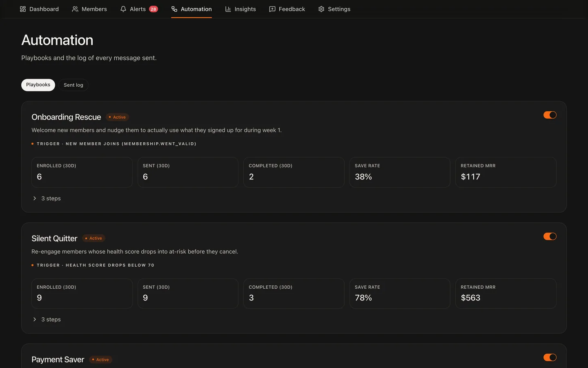
Task: Click the Silent Quitter title
Action: click(x=54, y=238)
